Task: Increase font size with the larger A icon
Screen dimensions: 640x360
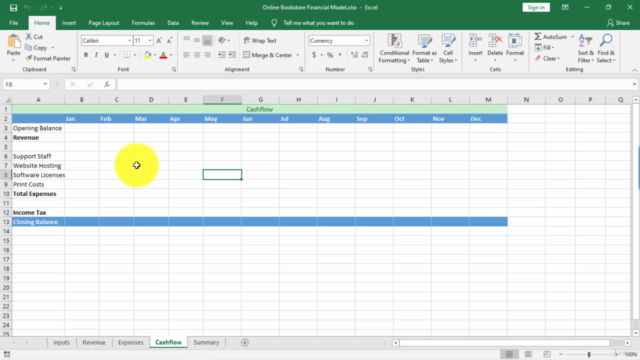Action: (x=159, y=40)
